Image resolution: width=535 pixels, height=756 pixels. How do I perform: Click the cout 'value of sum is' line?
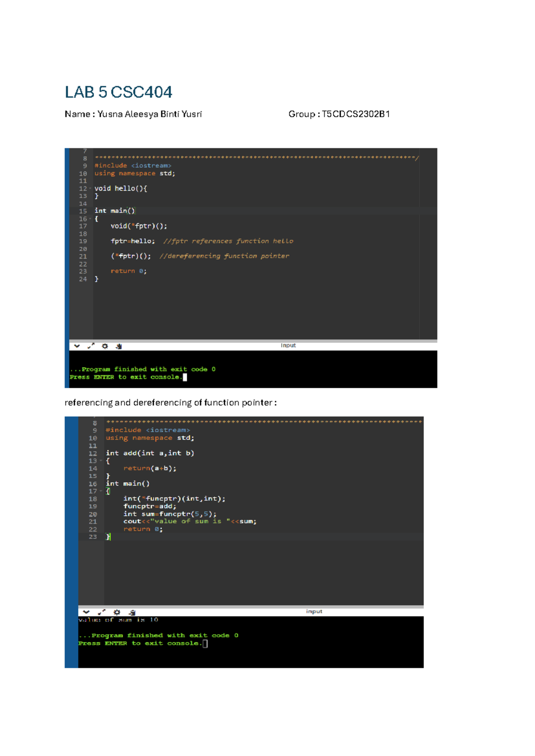coord(190,522)
